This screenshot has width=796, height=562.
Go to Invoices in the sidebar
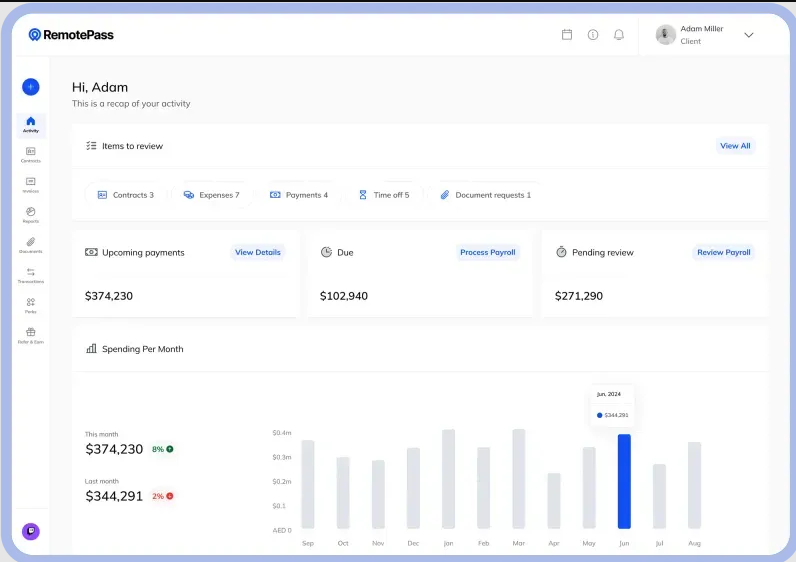[31, 184]
